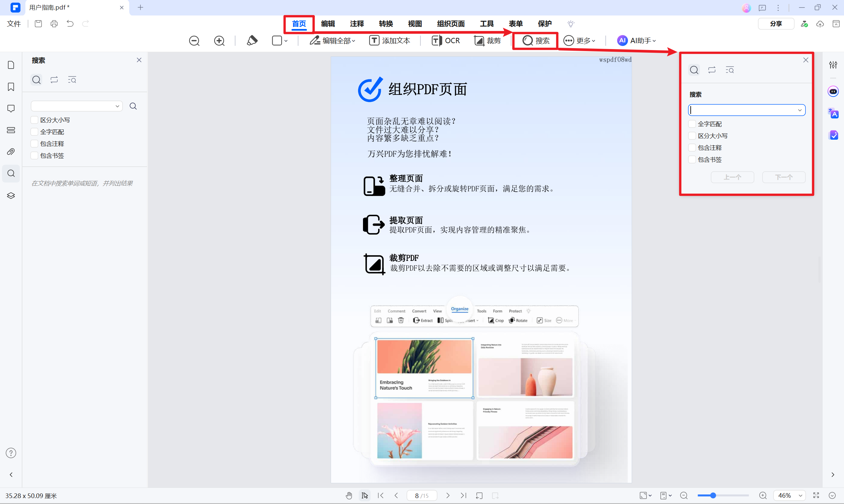
Task: Click the 下一个 button in search popup
Action: click(783, 177)
